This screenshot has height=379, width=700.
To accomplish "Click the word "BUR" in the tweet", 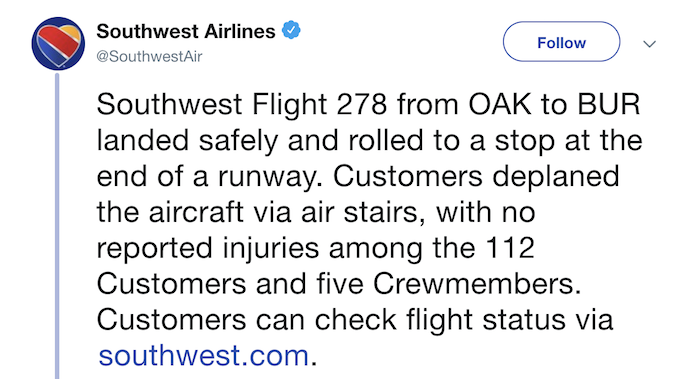I will pos(608,104).
